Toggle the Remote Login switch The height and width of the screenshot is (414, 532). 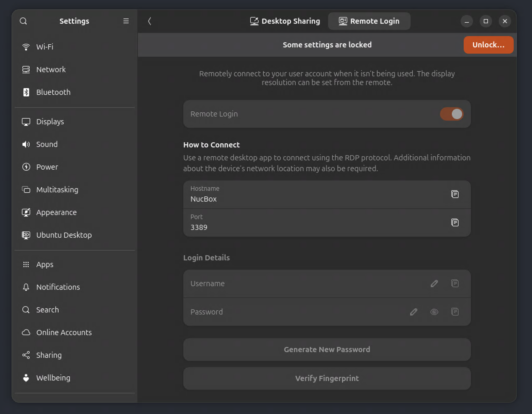[x=452, y=114]
